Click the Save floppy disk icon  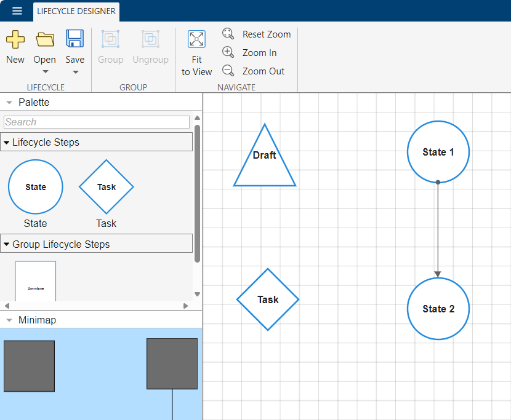point(75,39)
